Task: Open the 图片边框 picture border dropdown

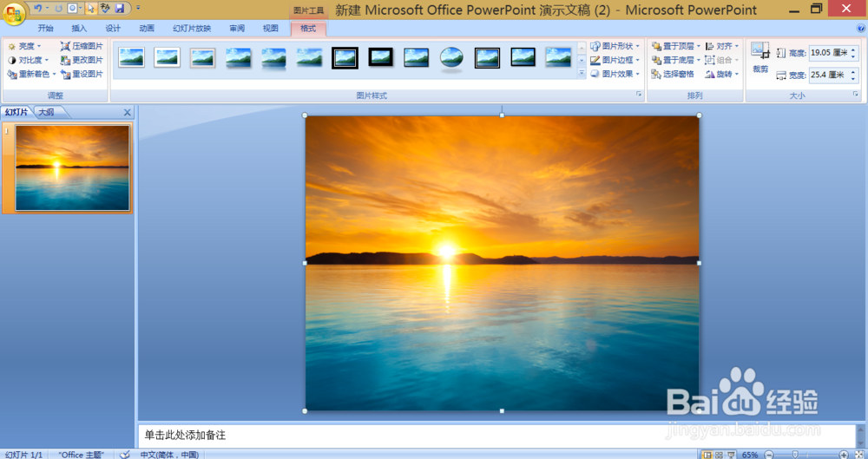Action: pos(615,60)
